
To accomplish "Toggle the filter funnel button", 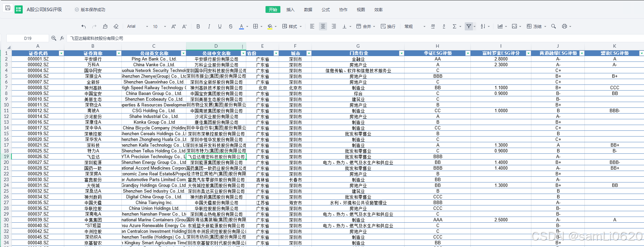I will (469, 26).
